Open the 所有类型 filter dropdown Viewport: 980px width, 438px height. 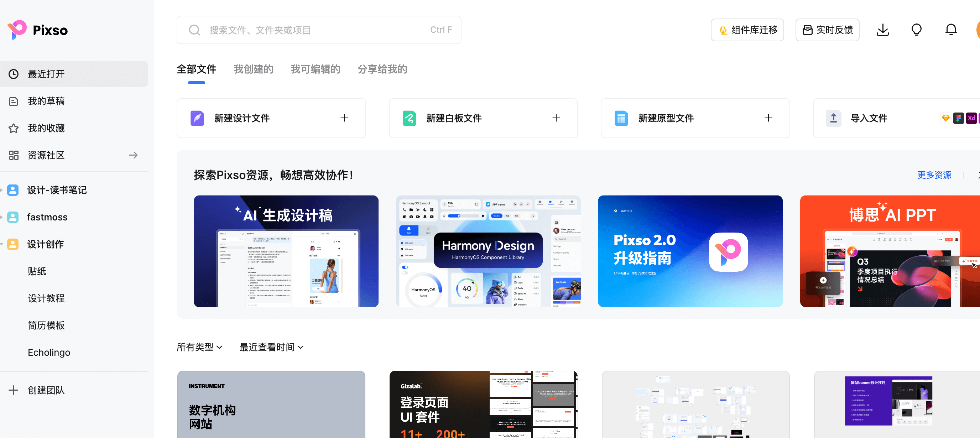coord(199,347)
